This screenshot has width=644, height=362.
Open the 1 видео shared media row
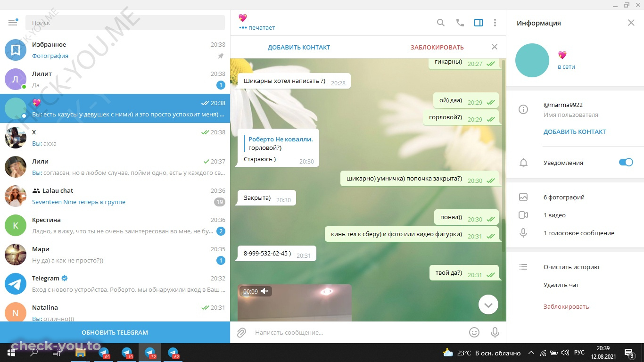(x=575, y=215)
